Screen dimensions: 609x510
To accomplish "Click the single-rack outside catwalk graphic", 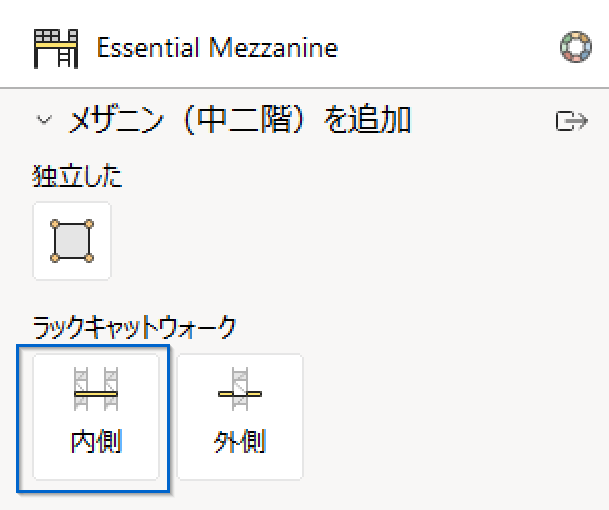I will pos(240,389).
